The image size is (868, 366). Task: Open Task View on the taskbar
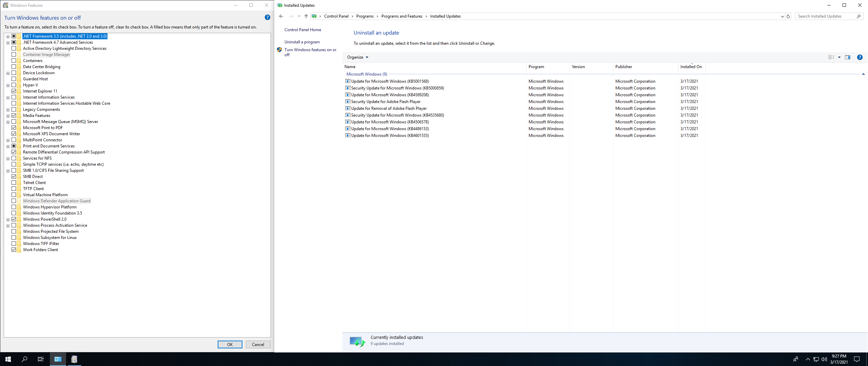(x=41, y=359)
